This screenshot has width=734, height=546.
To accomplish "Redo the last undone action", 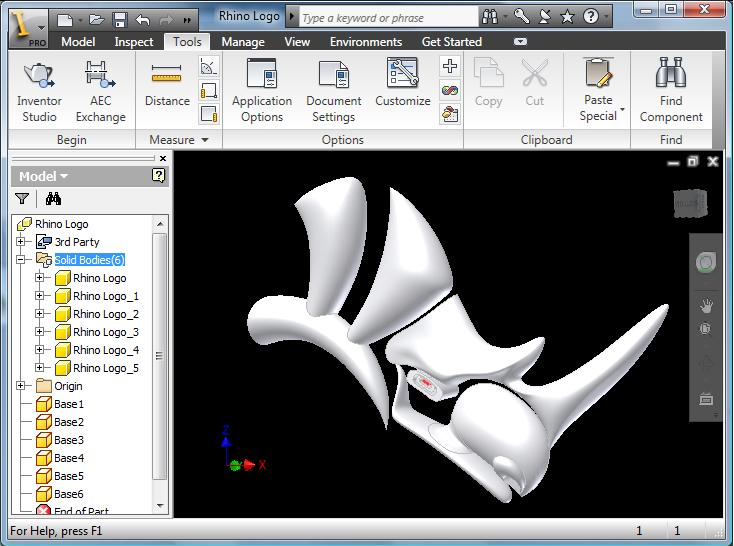I will point(166,20).
